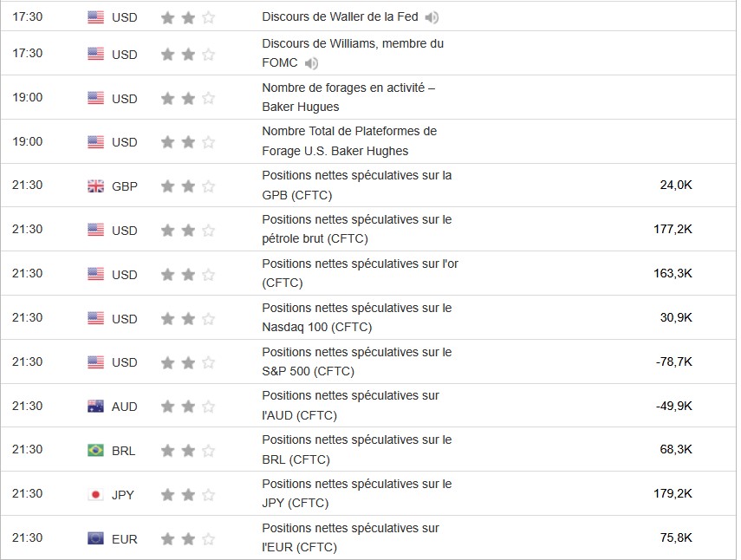The image size is (741, 560).
Task: Click the -78,7K value in S&P 500 row
Action: point(675,361)
